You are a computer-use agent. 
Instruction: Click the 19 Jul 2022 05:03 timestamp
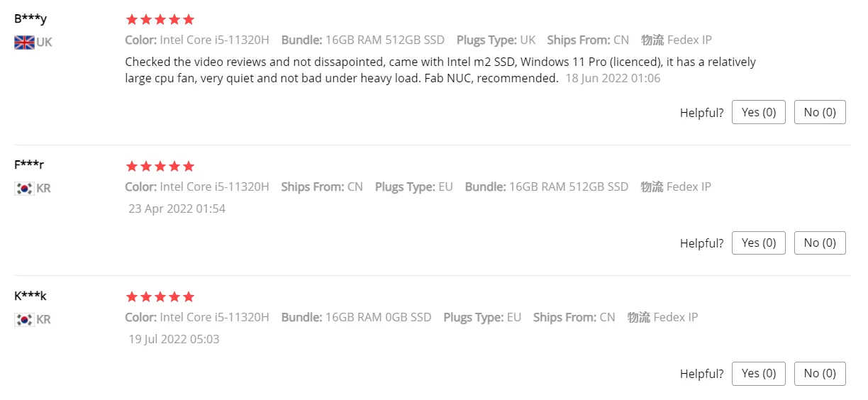point(174,340)
